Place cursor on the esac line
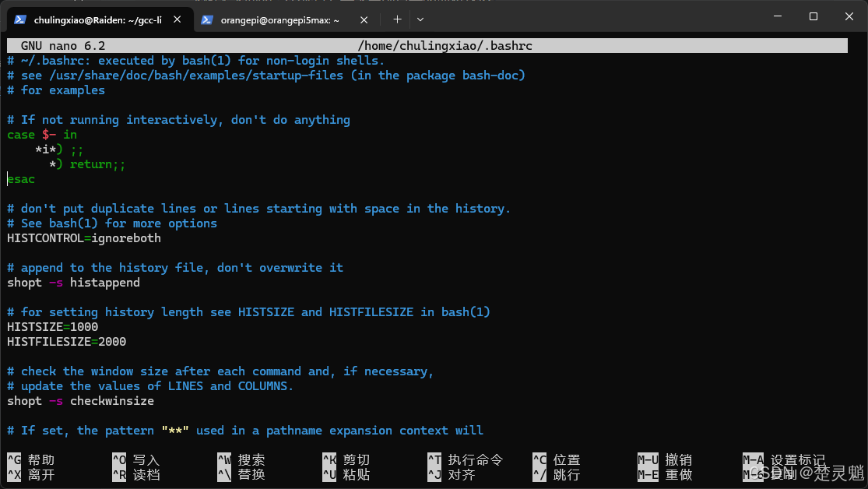Screen dimensions: 868x489 pyautogui.click(x=21, y=179)
